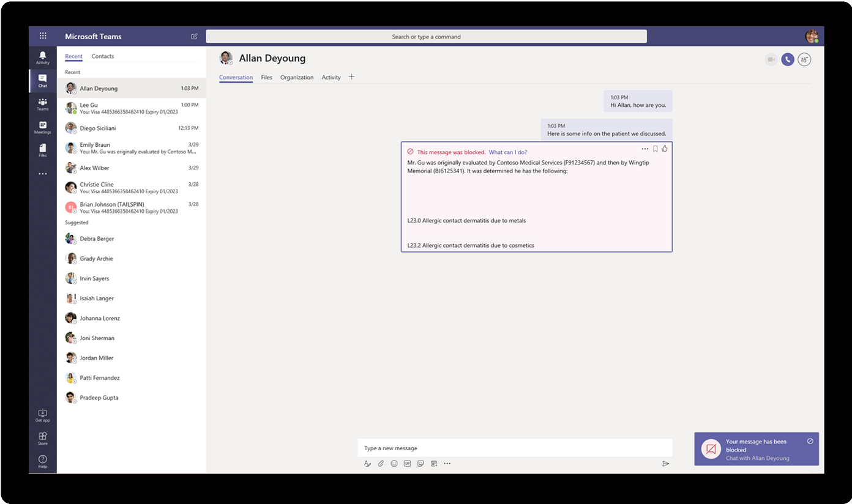Open the emoji picker
Screen dimensions: 852x504
tap(394, 463)
